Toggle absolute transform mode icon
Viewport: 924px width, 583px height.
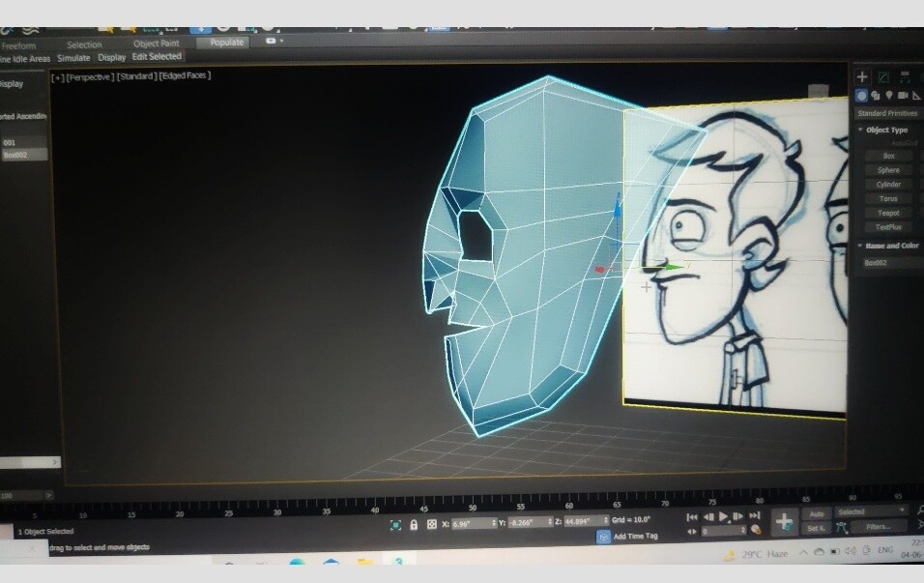[430, 525]
